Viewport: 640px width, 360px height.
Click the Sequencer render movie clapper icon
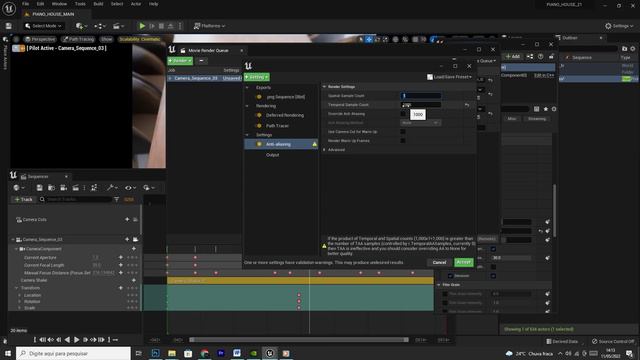click(76, 188)
